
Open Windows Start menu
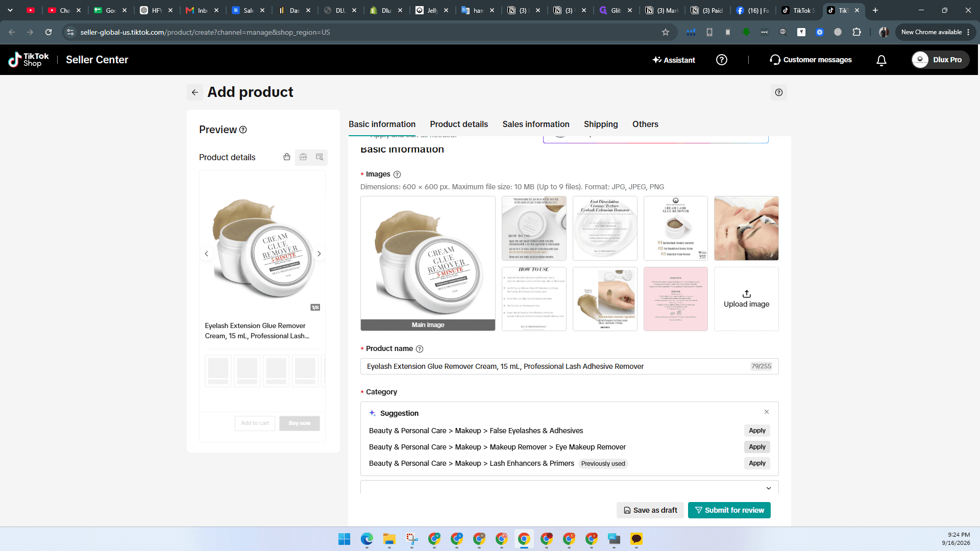point(344,539)
